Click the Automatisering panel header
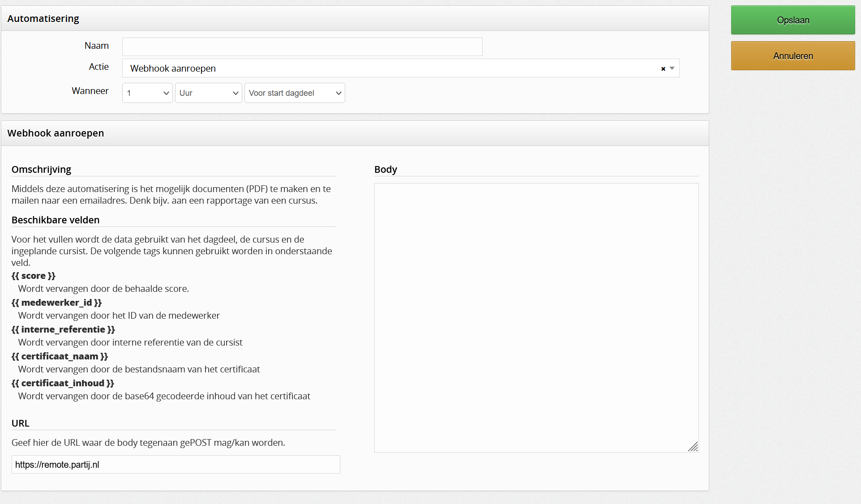Screen dimensions: 861x504 tap(43, 19)
